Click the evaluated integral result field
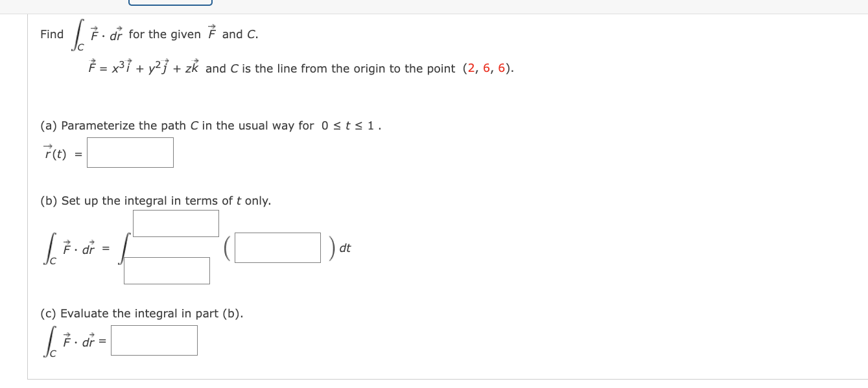 point(154,340)
